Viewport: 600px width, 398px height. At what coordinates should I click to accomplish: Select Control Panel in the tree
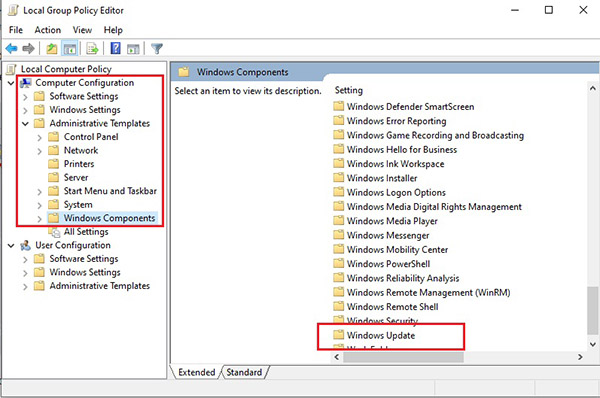[x=91, y=137]
